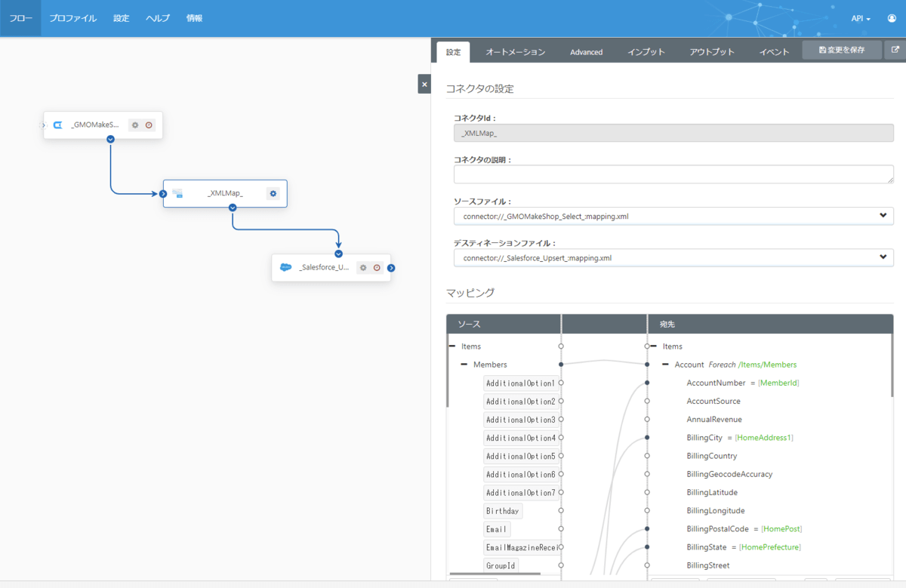Open the ヘルプ menu
This screenshot has width=906, height=588.
click(x=158, y=18)
